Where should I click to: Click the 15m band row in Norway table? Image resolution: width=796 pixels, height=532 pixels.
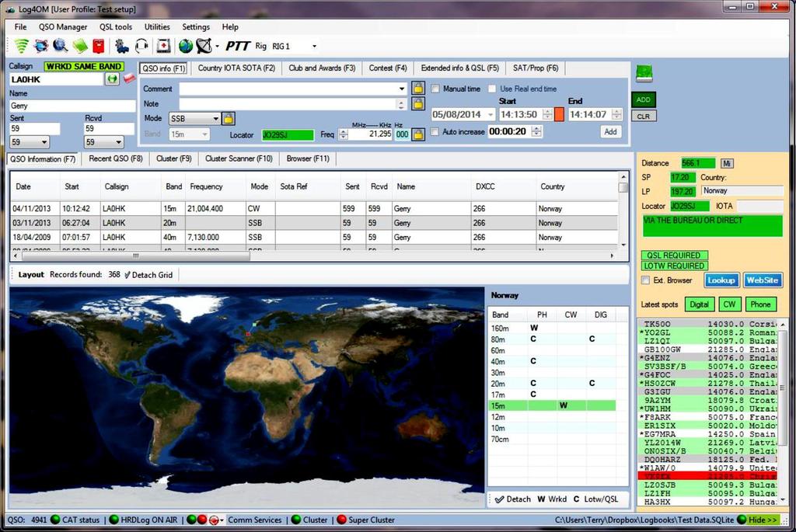[x=553, y=405]
